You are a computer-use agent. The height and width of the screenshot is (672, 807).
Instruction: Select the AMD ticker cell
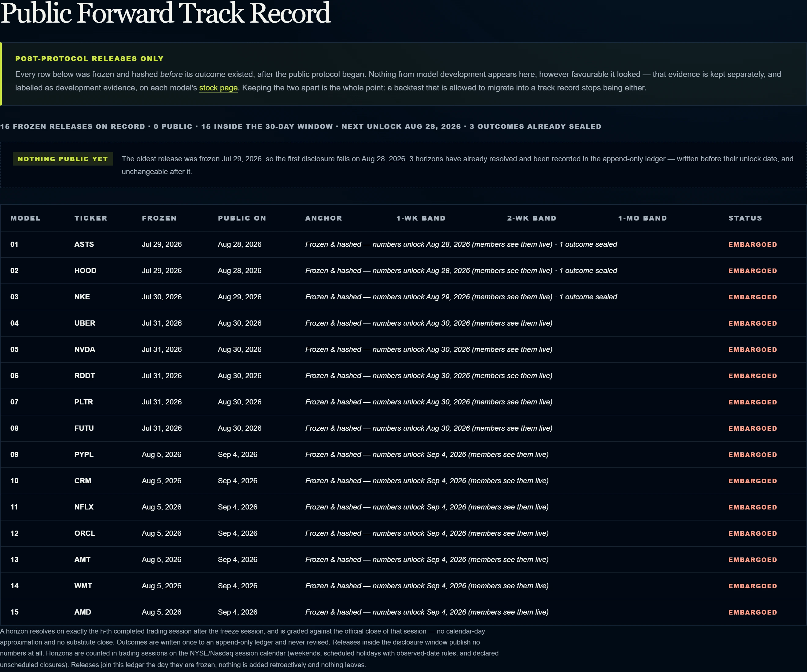(83, 612)
